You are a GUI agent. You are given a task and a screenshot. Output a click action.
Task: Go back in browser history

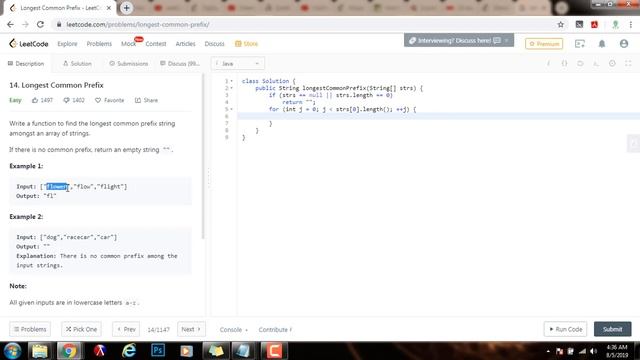10,24
